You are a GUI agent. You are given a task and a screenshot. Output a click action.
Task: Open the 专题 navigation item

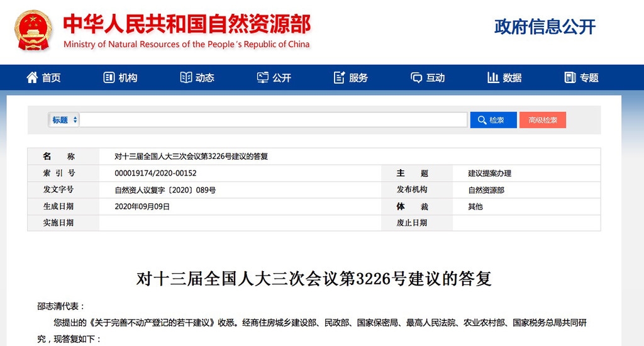(x=589, y=78)
